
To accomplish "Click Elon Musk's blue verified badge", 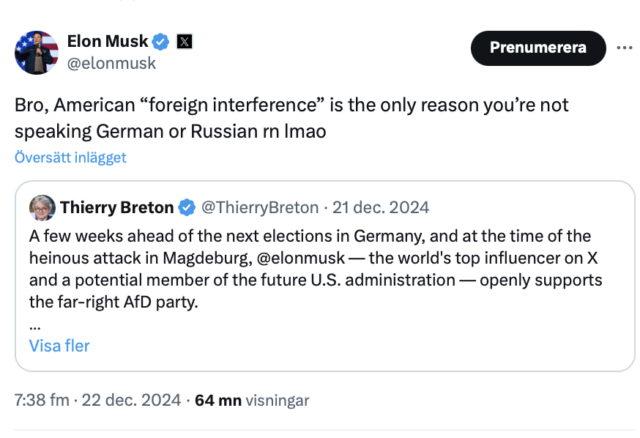I will pyautogui.click(x=161, y=41).
